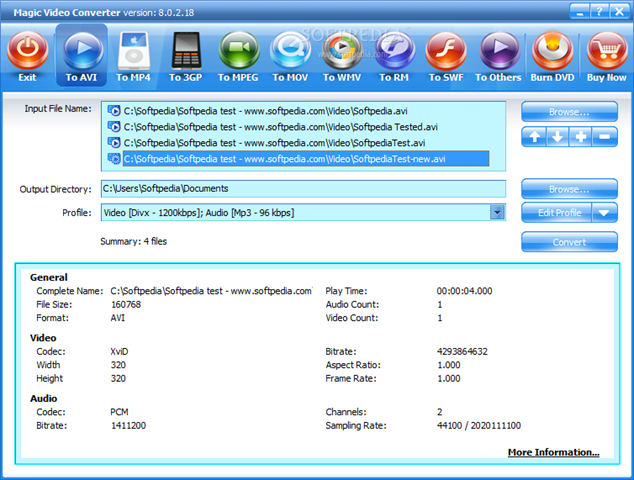Click the audio bitrate value 1411200
Screen dimensions: 634x480
[128, 425]
